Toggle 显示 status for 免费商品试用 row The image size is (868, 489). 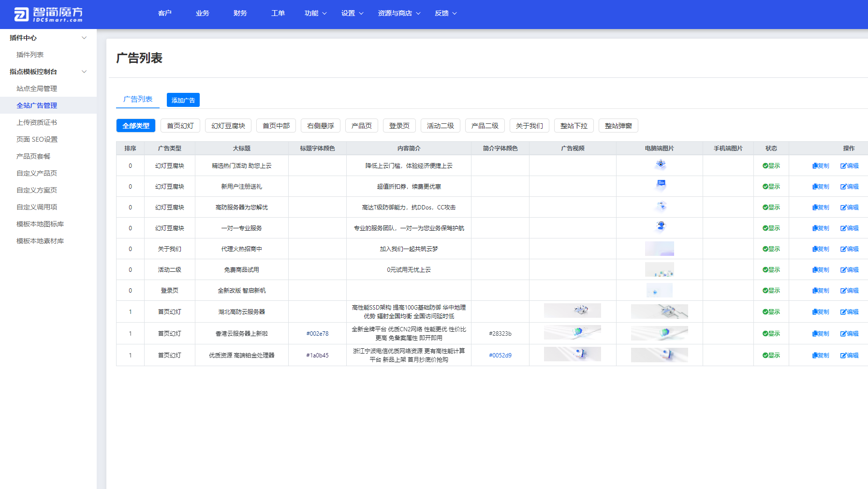(771, 270)
